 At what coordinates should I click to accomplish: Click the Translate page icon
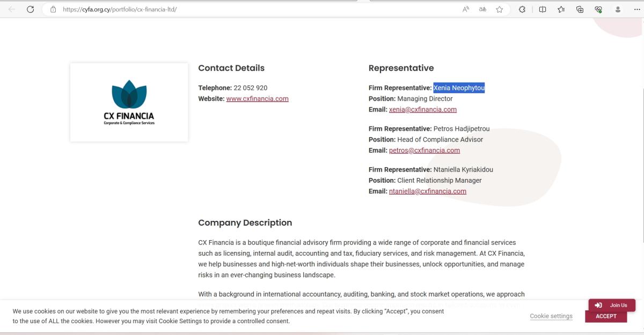(482, 9)
